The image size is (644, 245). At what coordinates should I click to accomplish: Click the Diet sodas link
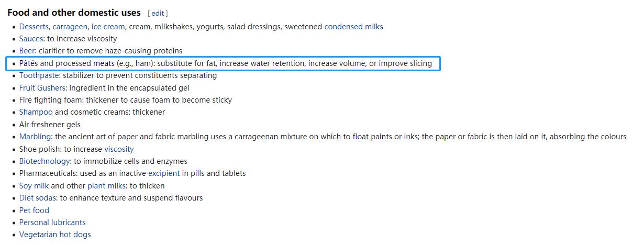[x=37, y=198]
